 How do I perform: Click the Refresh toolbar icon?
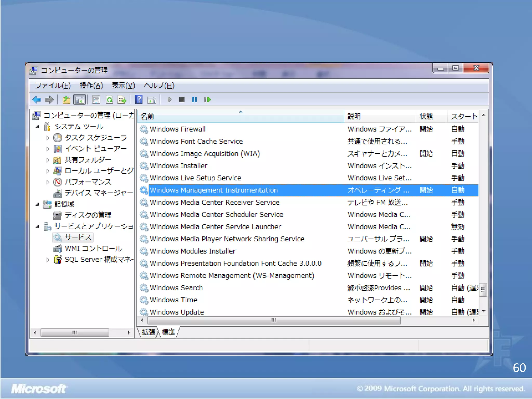coord(109,99)
